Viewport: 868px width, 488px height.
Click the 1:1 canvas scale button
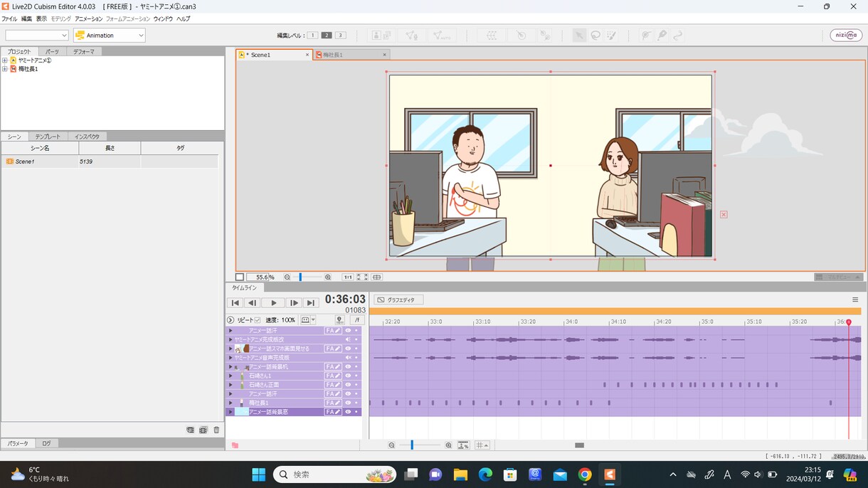point(348,277)
